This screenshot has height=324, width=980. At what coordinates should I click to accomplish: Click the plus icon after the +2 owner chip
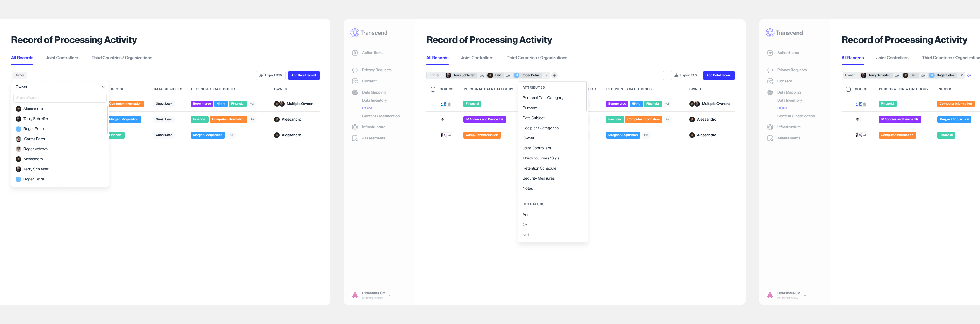(554, 75)
